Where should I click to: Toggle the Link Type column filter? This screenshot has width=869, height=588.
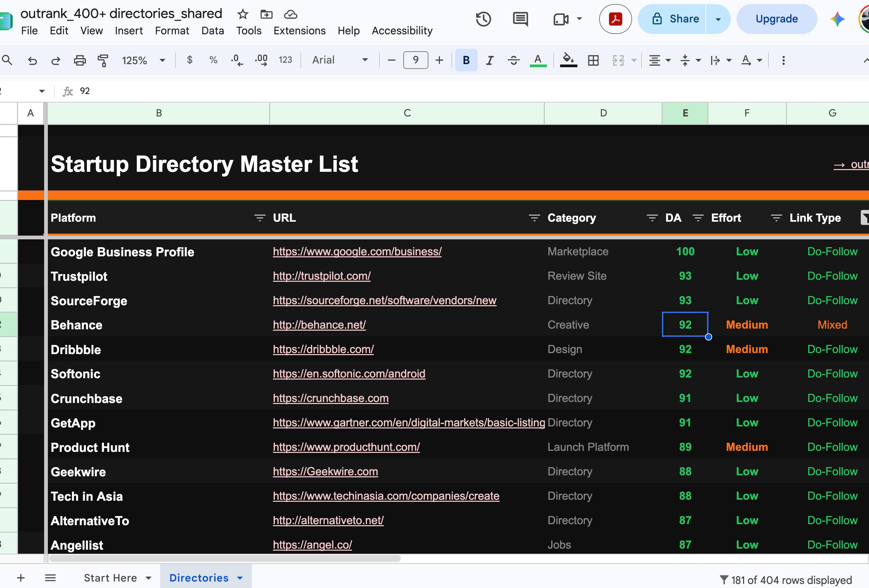click(865, 218)
